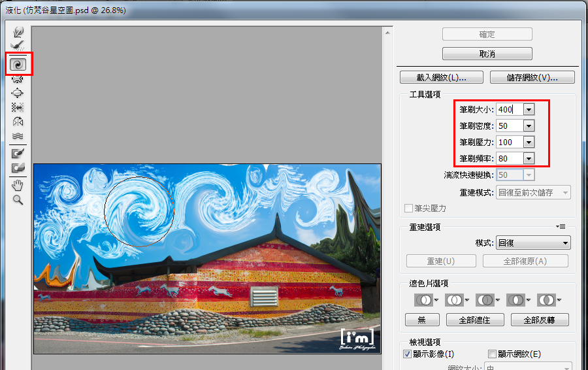The width and height of the screenshot is (588, 370).
Task: Click the 筆刷壓力 field showing 100
Action: click(x=510, y=143)
